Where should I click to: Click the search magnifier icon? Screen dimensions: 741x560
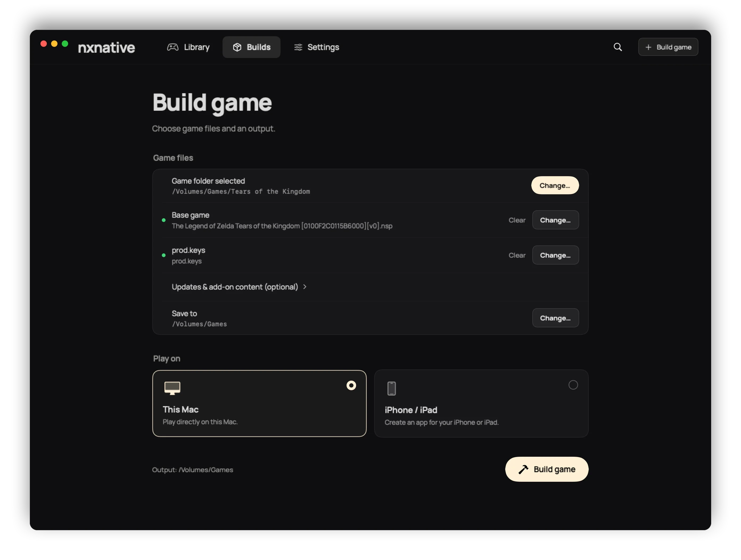617,47
